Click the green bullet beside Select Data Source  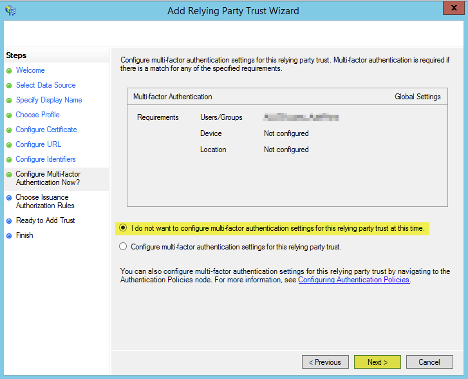(x=9, y=86)
